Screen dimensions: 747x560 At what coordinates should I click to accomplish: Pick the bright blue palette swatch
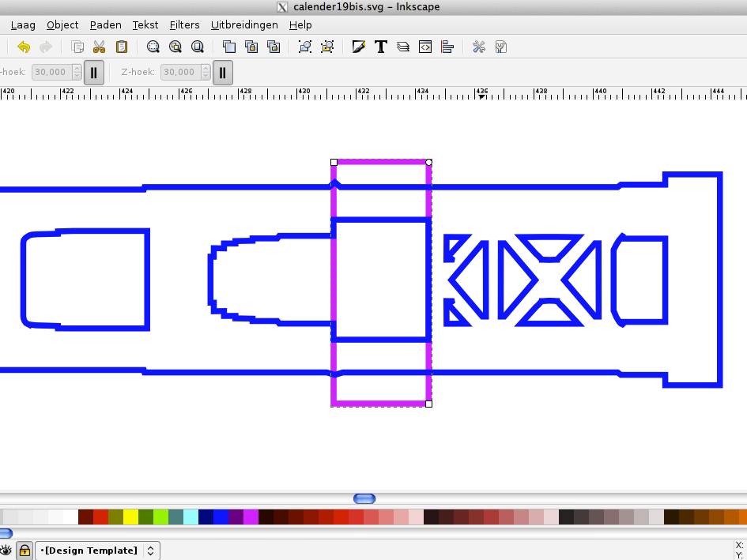click(221, 517)
